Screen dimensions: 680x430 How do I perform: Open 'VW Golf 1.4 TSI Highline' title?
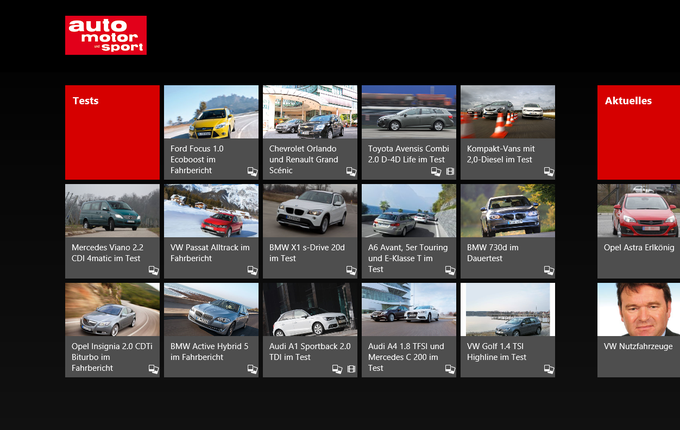pyautogui.click(x=497, y=352)
